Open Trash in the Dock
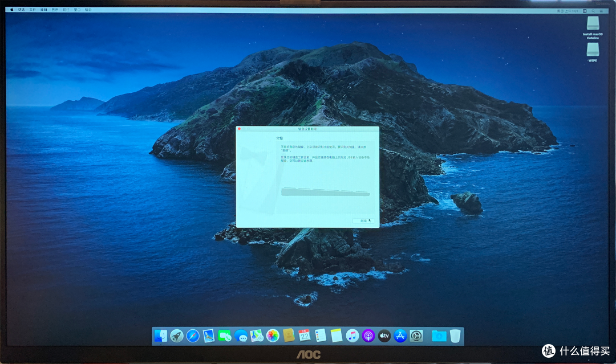 (455, 336)
